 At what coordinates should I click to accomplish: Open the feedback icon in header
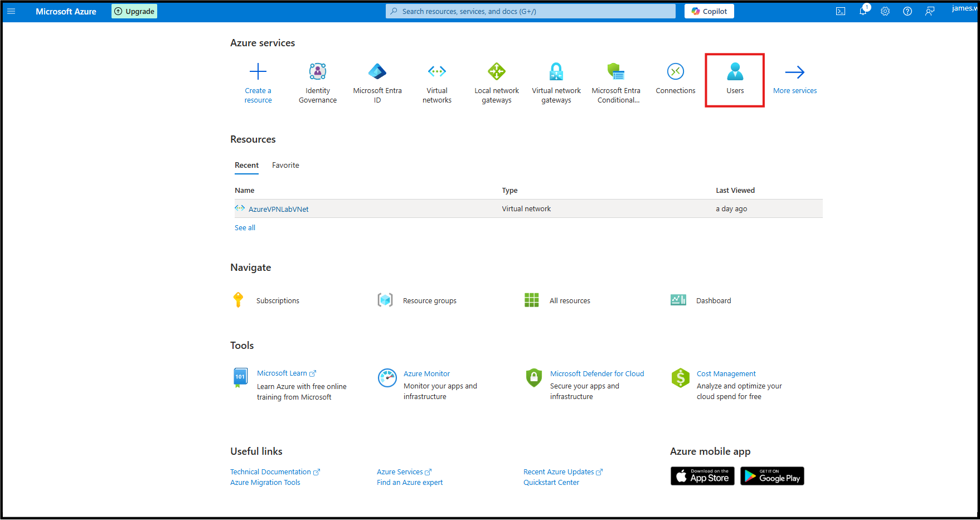coord(930,11)
